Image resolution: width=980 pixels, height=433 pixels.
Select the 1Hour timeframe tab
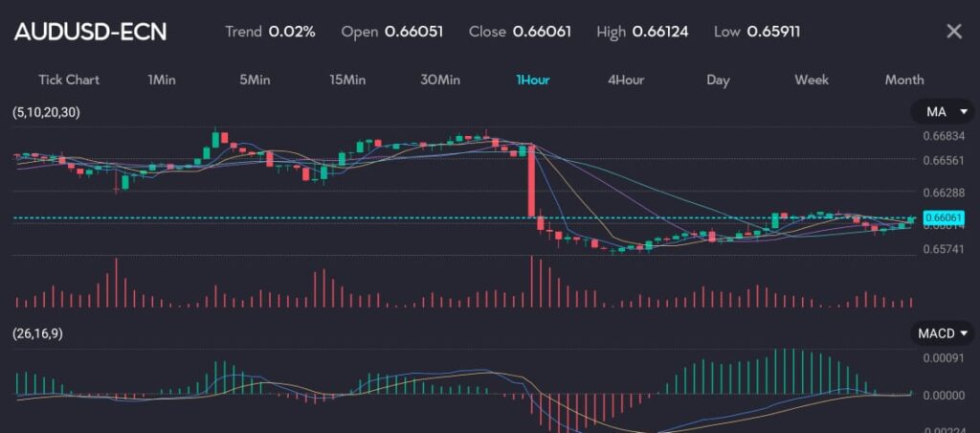coord(532,80)
